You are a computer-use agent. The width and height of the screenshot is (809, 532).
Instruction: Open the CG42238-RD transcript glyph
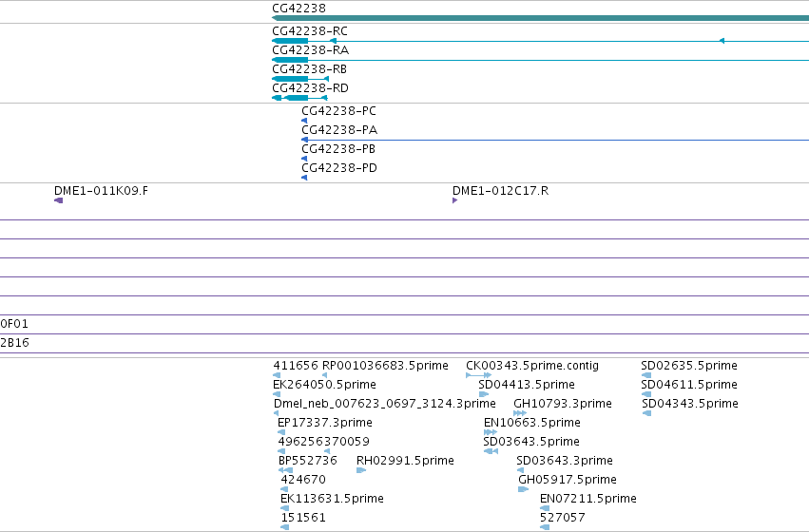pyautogui.click(x=299, y=98)
